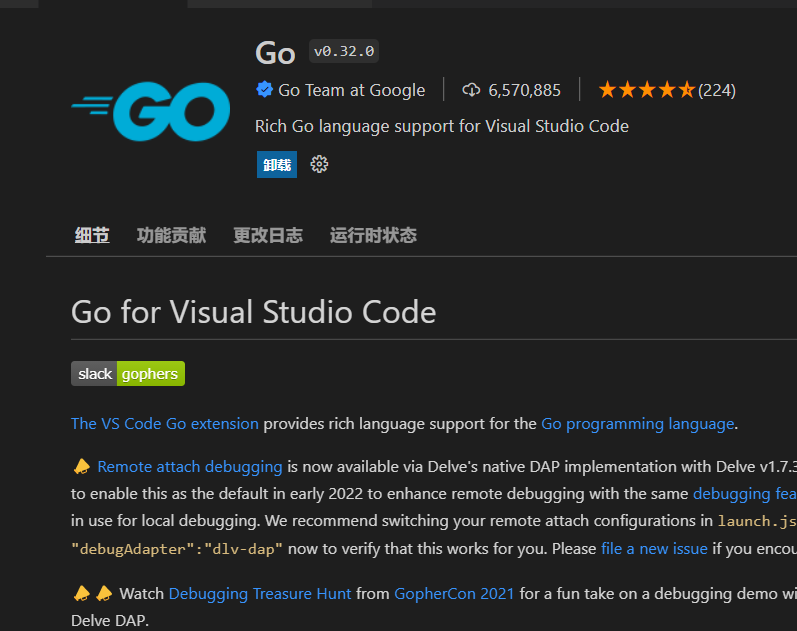The width and height of the screenshot is (797, 631).
Task: Open the Go Team at Google publisher link
Action: (x=351, y=90)
